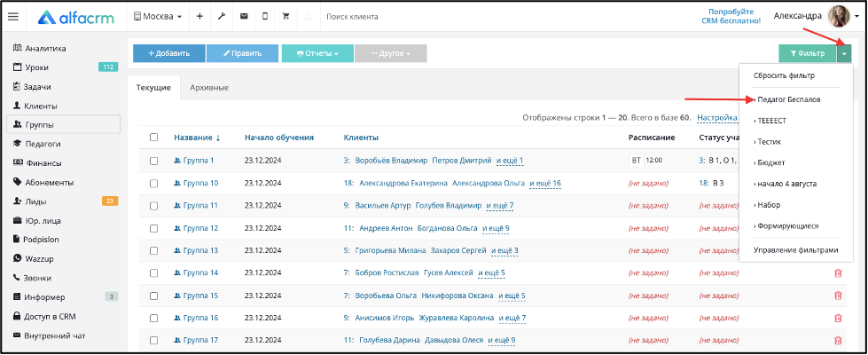Check the Группа 16 row checkbox
This screenshot has height=355, width=868.
154,318
